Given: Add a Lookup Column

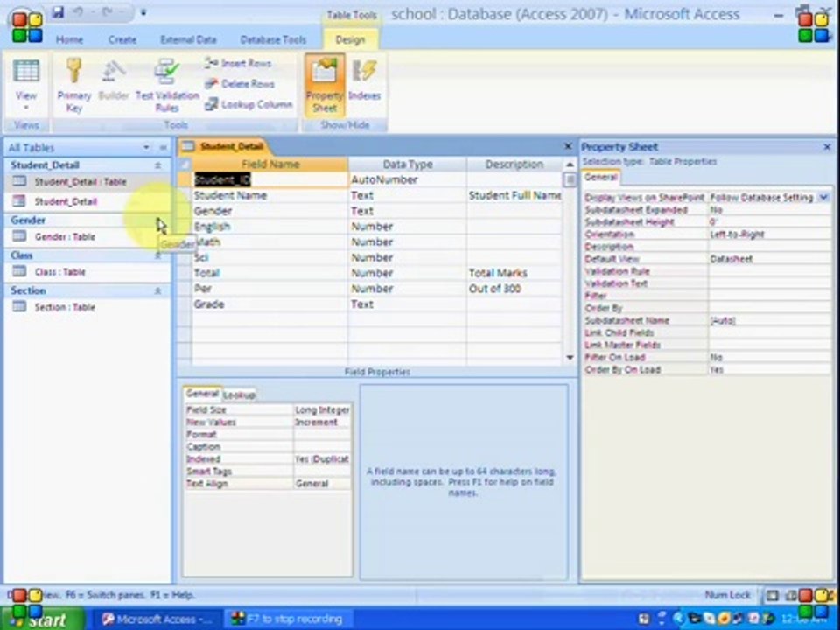Looking at the screenshot, I should click(248, 104).
